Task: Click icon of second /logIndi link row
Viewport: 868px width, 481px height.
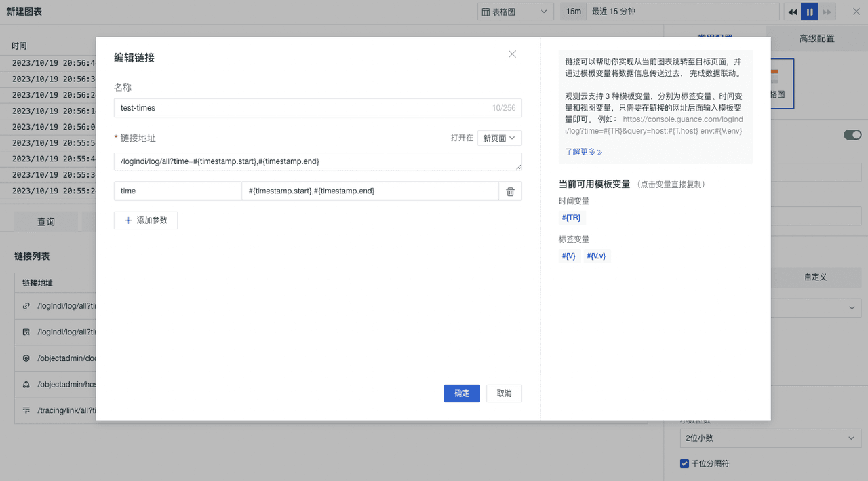Action: (26, 332)
